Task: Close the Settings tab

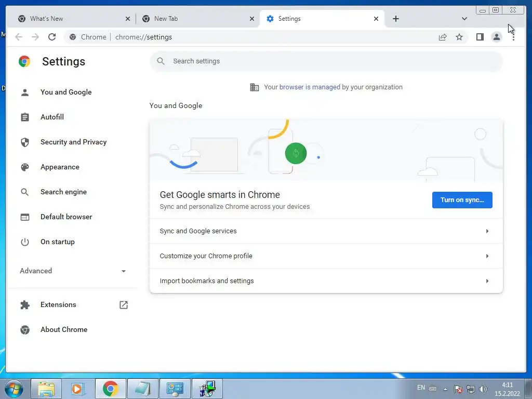Action: pyautogui.click(x=376, y=19)
